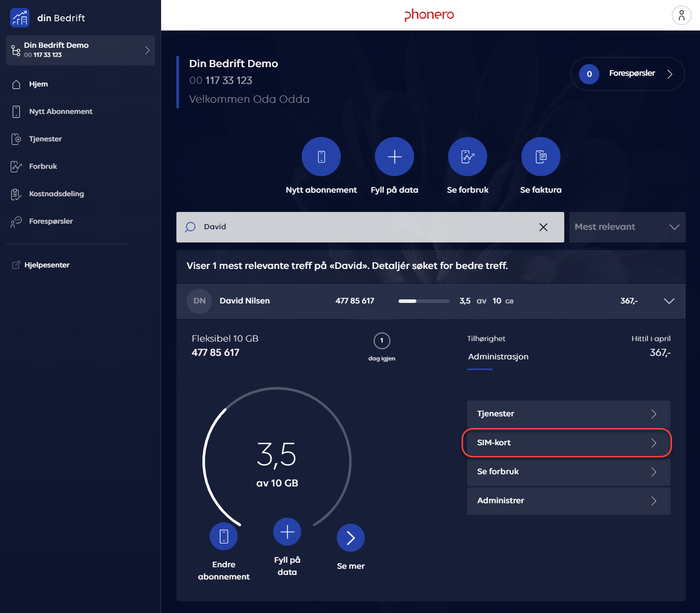
Task: Click the Forespørsler sidebar icon
Action: point(16,222)
